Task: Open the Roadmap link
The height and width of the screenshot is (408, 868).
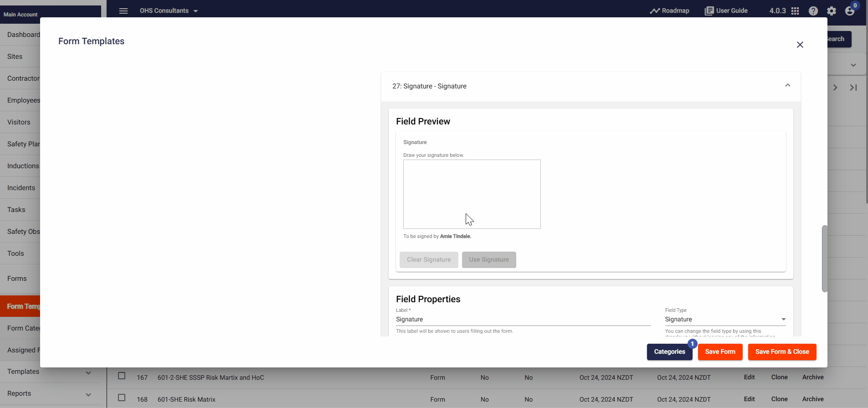Action: (x=669, y=11)
